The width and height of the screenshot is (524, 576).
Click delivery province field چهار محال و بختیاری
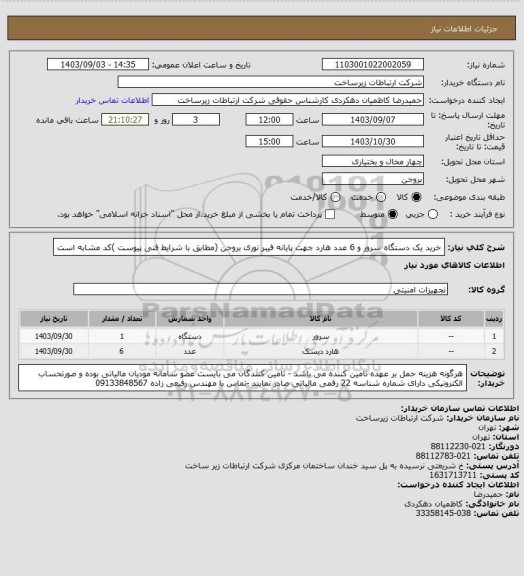[x=373, y=161]
